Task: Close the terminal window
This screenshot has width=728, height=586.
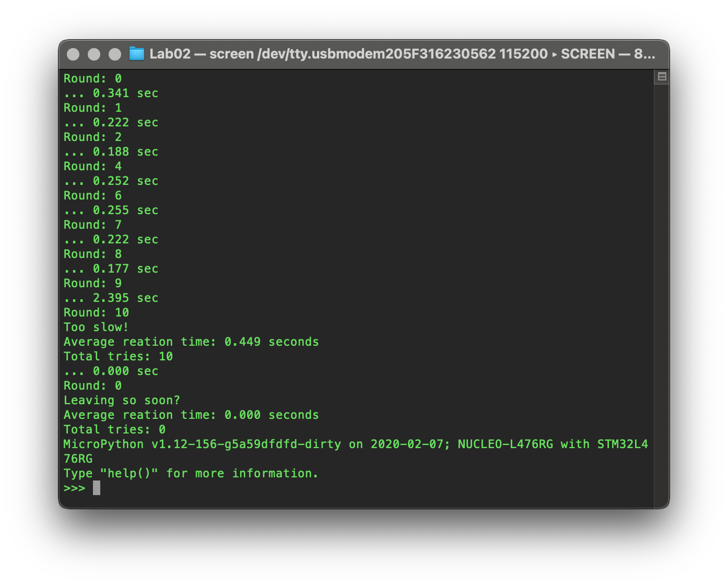Action: pos(74,54)
